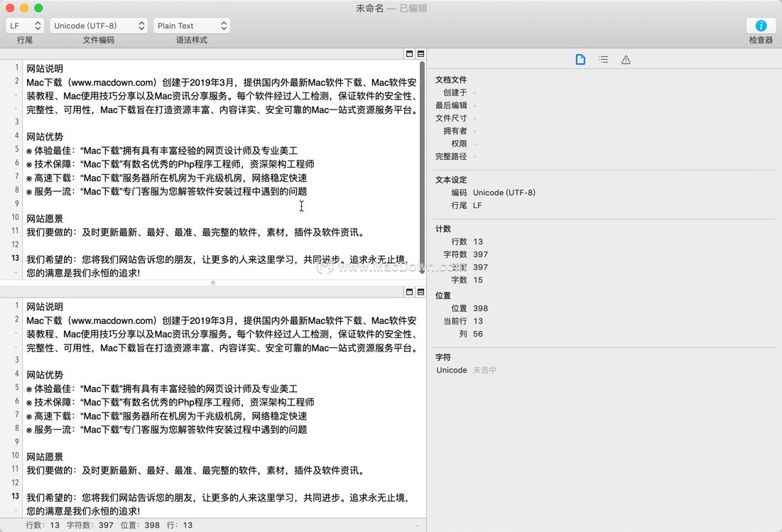782x532 pixels.
Task: Click the 我们要做的 line in the lower pane
Action: coord(196,471)
